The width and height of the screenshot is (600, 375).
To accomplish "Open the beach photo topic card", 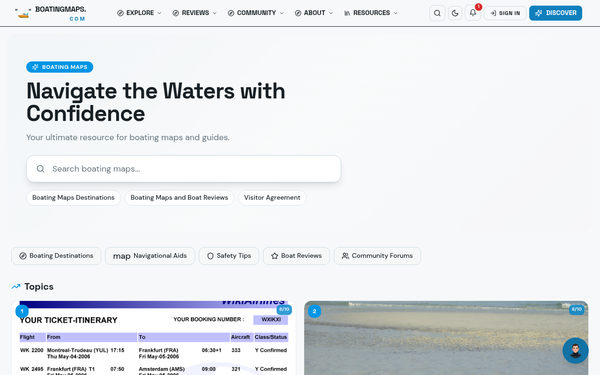I will click(x=446, y=338).
